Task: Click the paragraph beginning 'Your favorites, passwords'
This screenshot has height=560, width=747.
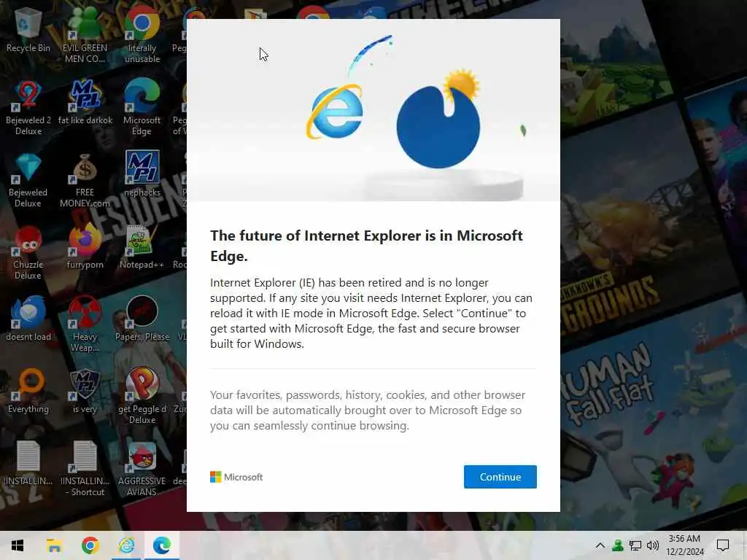Action: click(368, 410)
